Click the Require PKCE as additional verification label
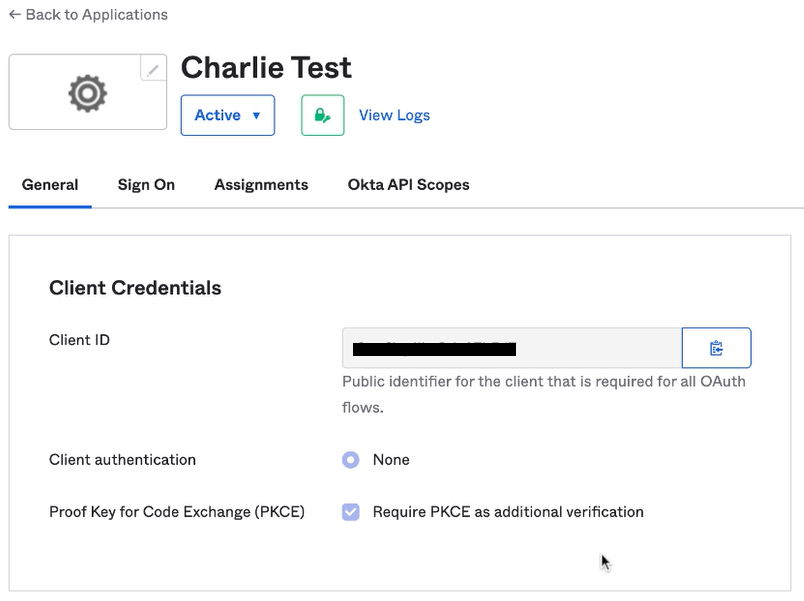Image resolution: width=804 pixels, height=601 pixels. point(508,512)
